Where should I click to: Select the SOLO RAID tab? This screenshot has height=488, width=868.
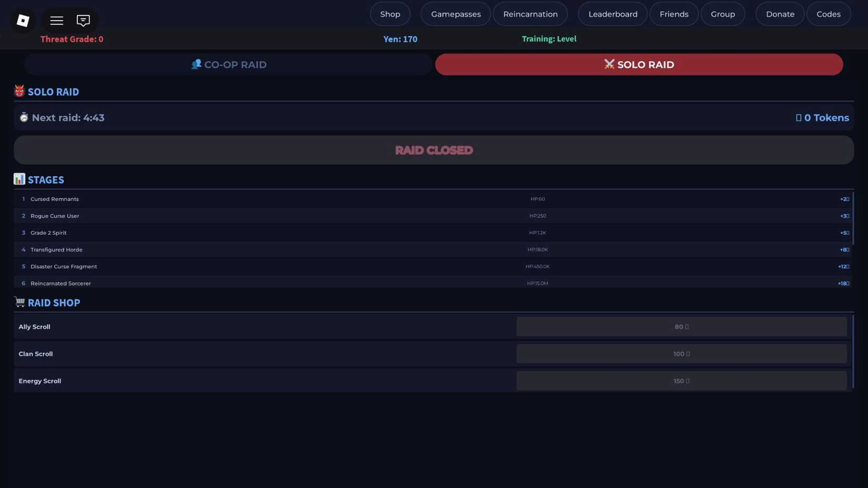639,64
